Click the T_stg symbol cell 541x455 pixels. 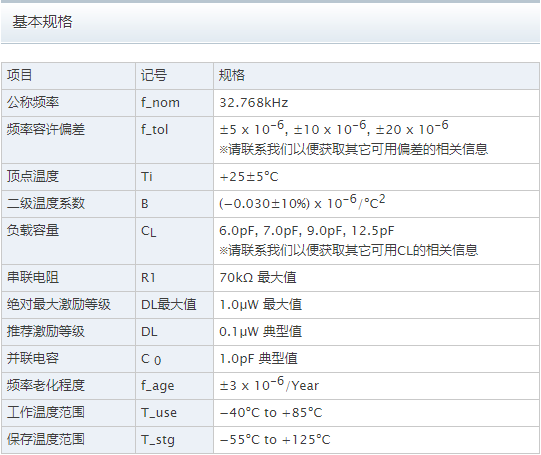(x=174, y=440)
